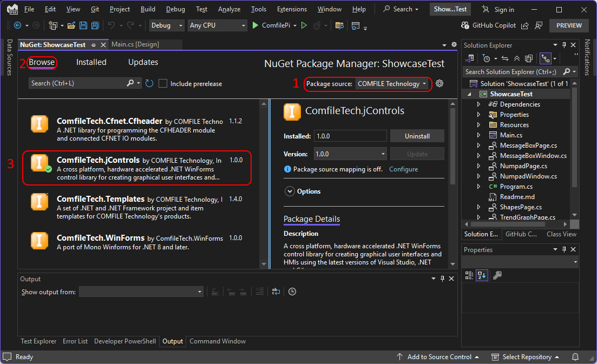Screen dimensions: 597x364
Task: Toggle word wrap in Output panel
Action: (276, 292)
